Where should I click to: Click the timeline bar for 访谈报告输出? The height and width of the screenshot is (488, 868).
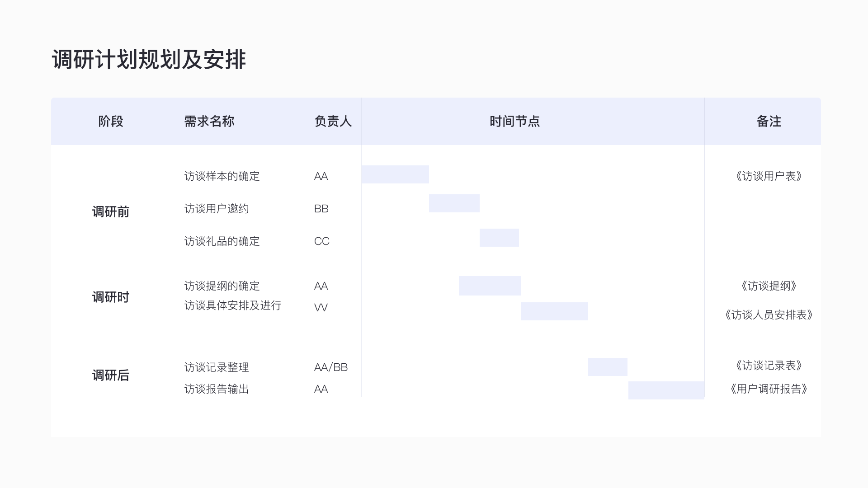666,390
